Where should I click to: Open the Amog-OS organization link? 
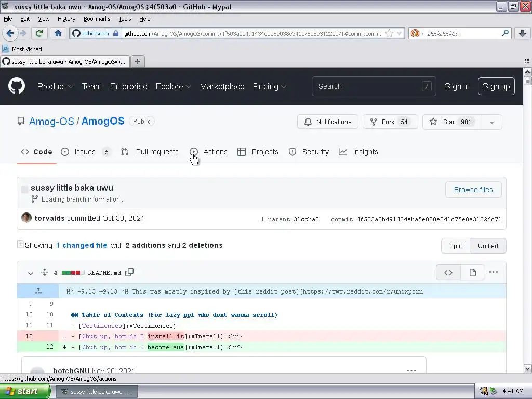click(x=51, y=121)
